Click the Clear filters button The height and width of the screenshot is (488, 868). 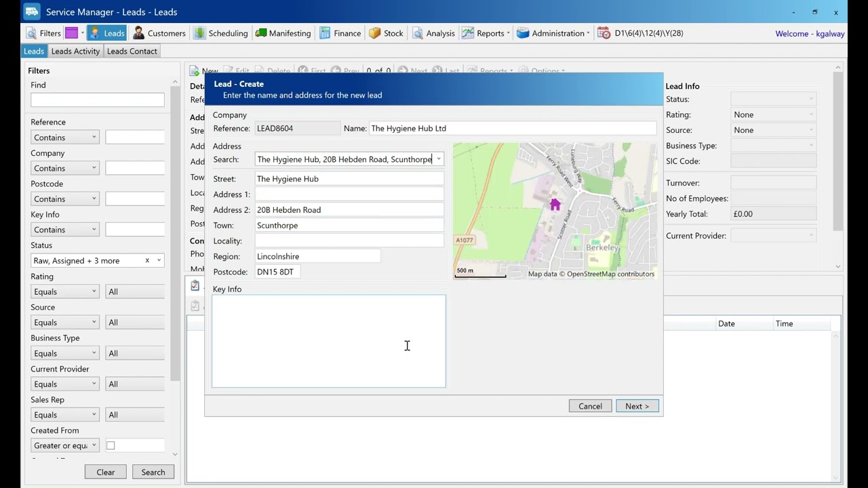(106, 472)
